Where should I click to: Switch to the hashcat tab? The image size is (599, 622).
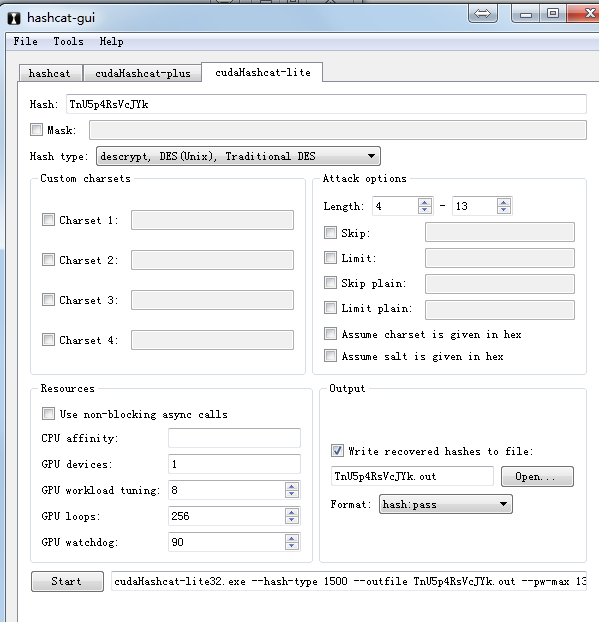point(50,73)
